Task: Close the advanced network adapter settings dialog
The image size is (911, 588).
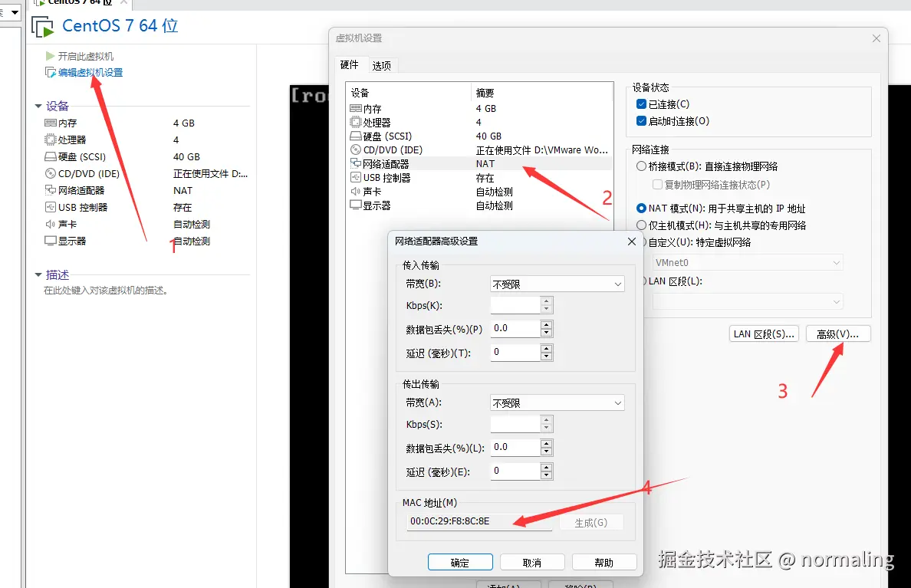Action: tap(632, 241)
